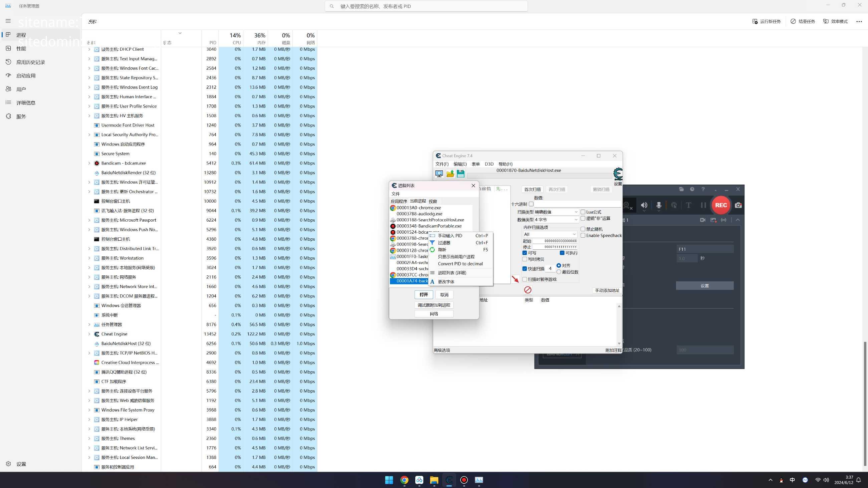The image size is (868, 488).
Task: Enable the 禁止随机 checkbox
Action: coord(583,229)
